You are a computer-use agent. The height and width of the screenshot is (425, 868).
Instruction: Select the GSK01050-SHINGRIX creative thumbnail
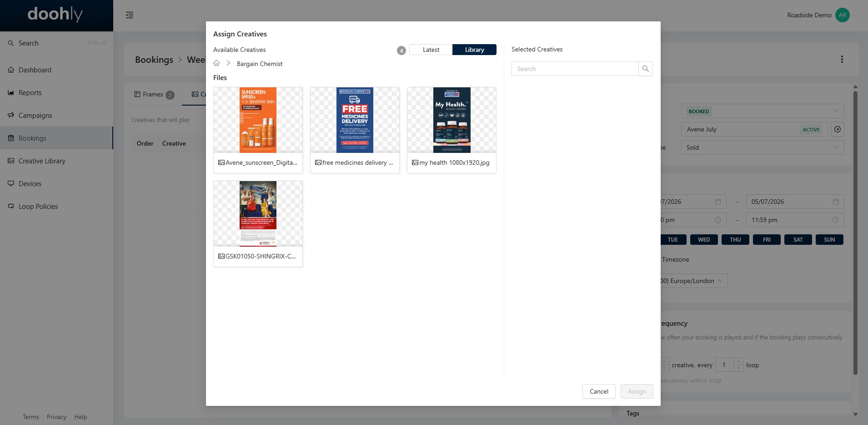point(258,214)
